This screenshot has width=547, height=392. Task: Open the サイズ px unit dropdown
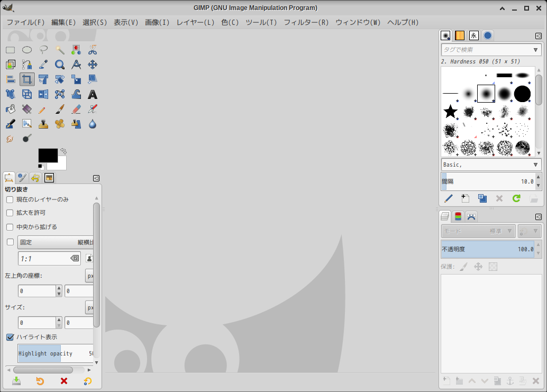[x=89, y=307]
